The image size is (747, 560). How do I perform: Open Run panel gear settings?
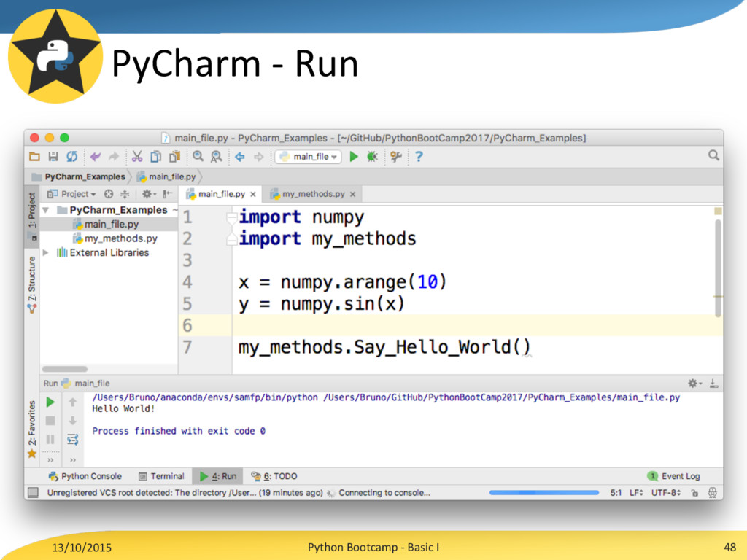pyautogui.click(x=694, y=384)
